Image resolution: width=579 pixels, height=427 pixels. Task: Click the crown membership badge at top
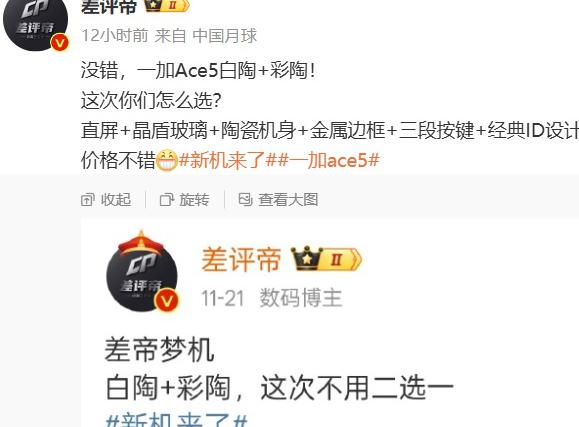coord(167,5)
